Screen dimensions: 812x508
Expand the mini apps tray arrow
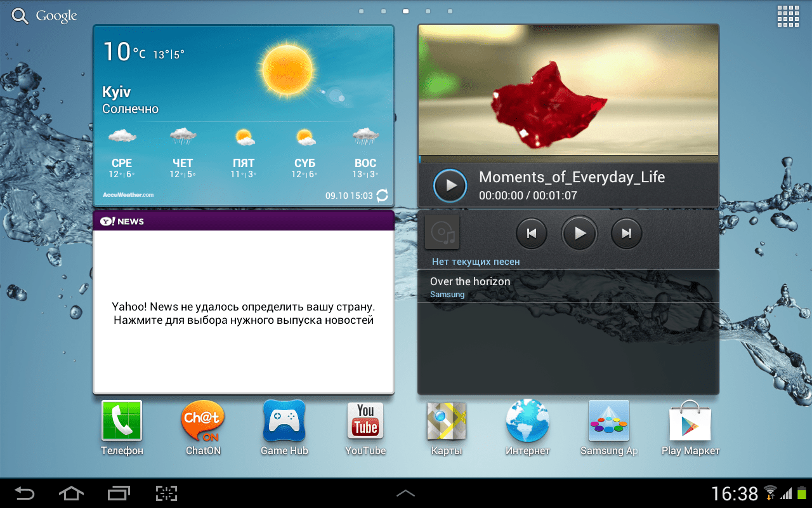[406, 493]
